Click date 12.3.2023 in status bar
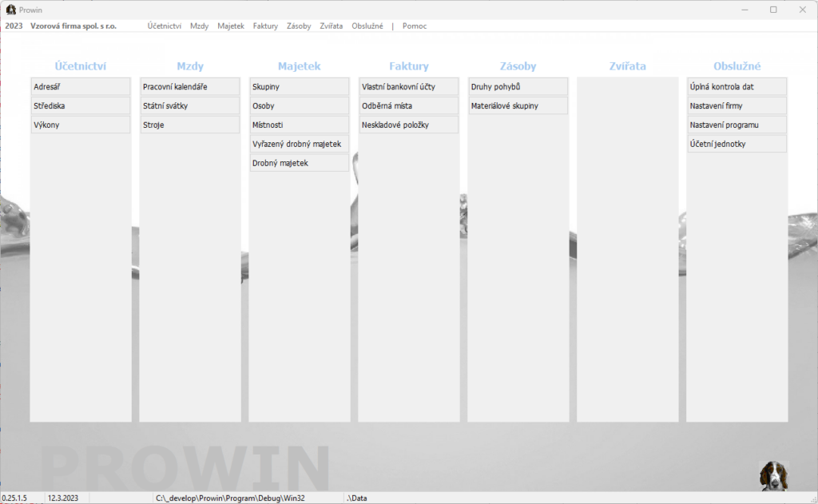 pyautogui.click(x=63, y=498)
